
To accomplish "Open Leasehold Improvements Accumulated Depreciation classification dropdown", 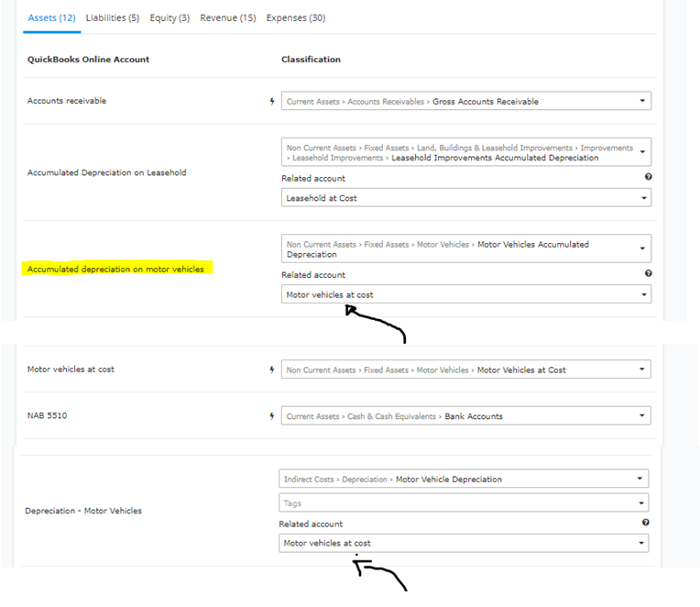I will point(466,152).
